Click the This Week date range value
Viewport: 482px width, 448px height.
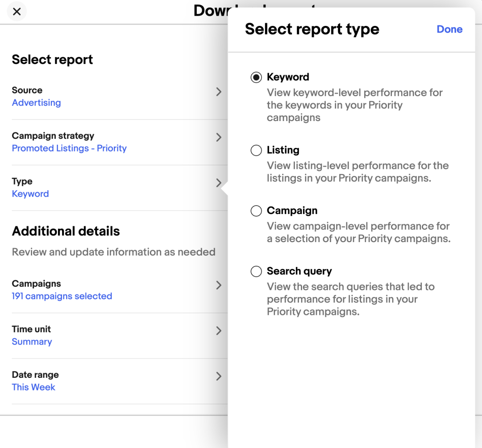tap(33, 387)
